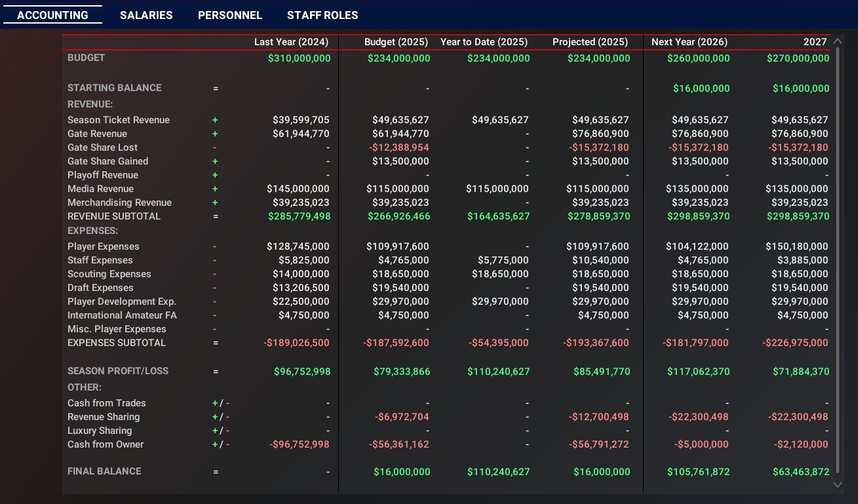Viewport: 858px width, 504px height.
Task: Open the Salaries tab
Action: pyautogui.click(x=146, y=15)
